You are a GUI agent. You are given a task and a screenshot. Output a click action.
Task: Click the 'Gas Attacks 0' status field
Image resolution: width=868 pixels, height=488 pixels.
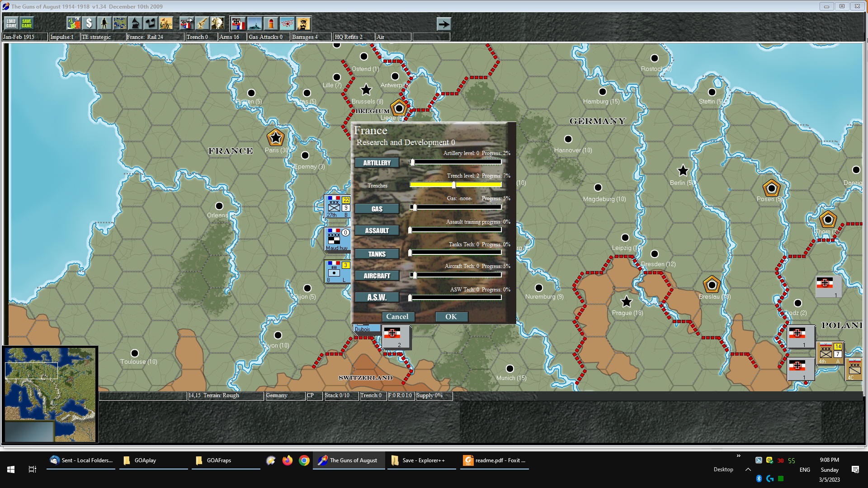pyautogui.click(x=269, y=37)
